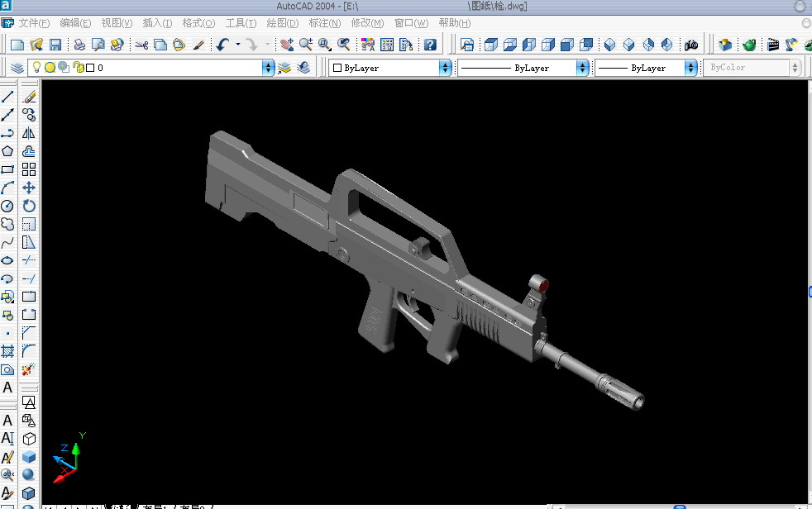
Task: Toggle layer 0 on/off light bulb
Action: click(x=36, y=67)
